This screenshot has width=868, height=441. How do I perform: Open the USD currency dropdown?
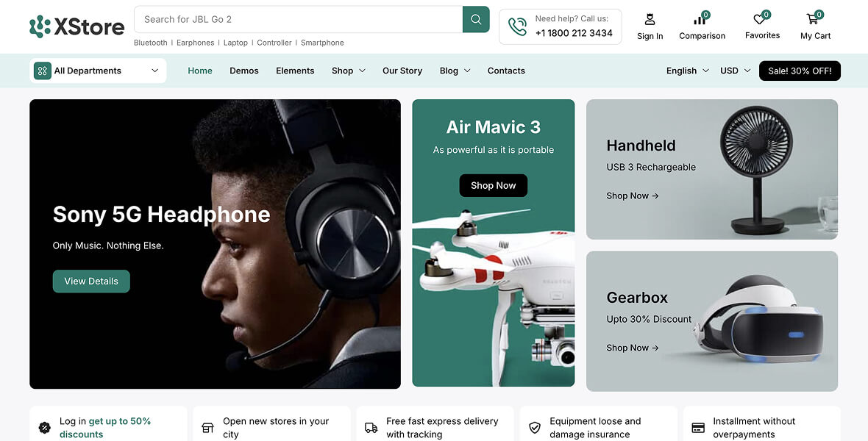(735, 71)
